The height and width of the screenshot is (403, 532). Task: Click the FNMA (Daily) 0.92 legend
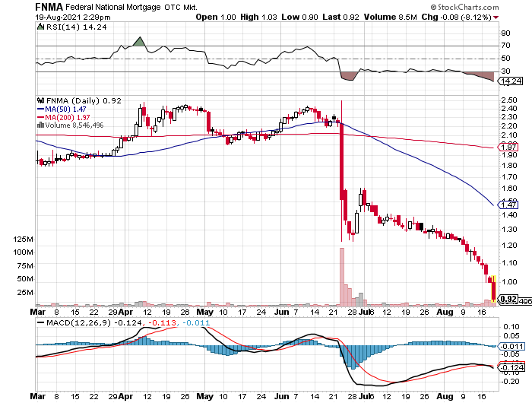(84, 101)
